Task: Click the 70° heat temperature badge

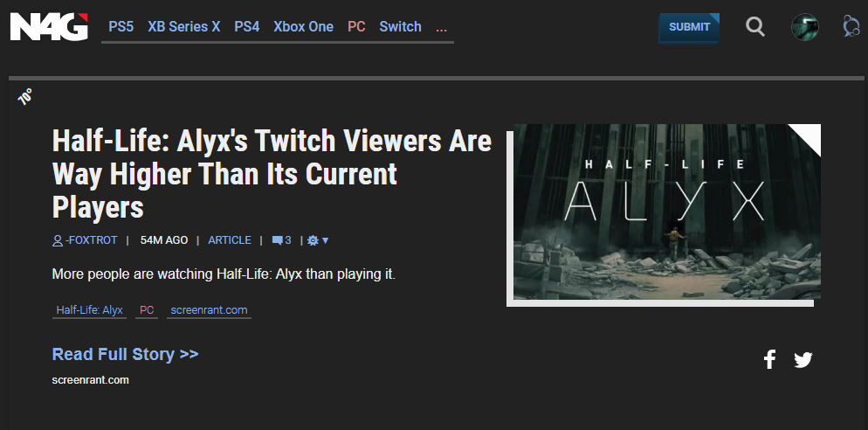Action: (x=25, y=97)
